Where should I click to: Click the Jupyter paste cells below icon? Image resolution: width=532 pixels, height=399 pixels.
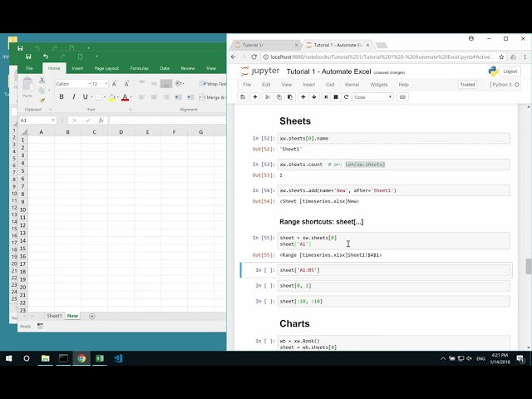pyautogui.click(x=290, y=97)
